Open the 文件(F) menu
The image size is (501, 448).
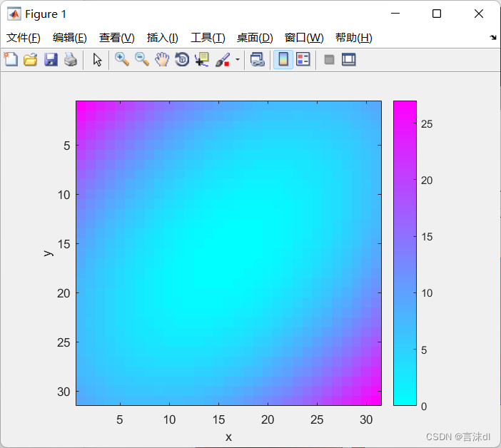point(24,38)
